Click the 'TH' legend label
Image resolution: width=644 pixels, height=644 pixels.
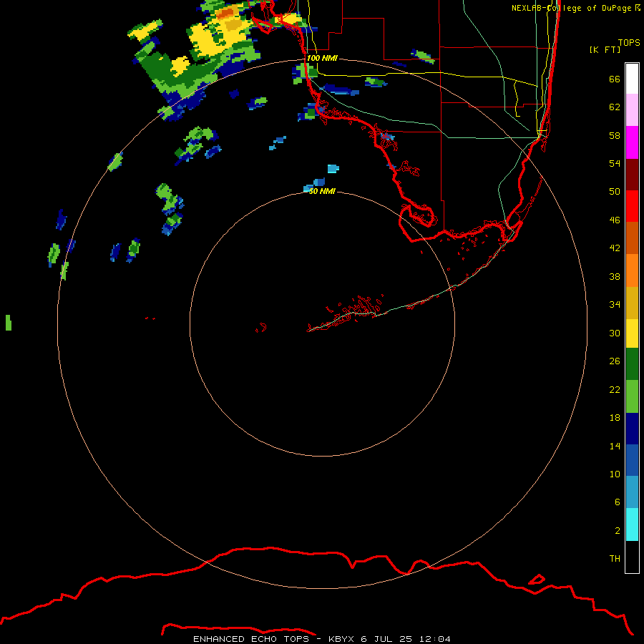coord(615,558)
